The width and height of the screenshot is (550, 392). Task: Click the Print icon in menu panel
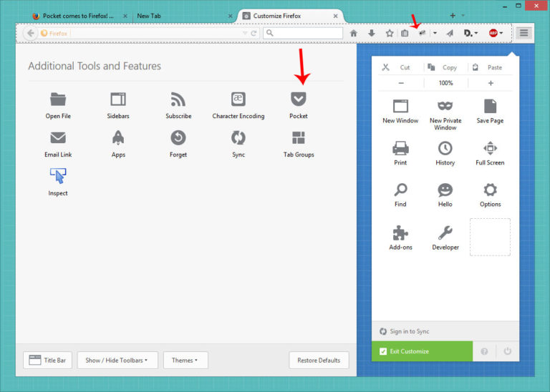pos(400,149)
